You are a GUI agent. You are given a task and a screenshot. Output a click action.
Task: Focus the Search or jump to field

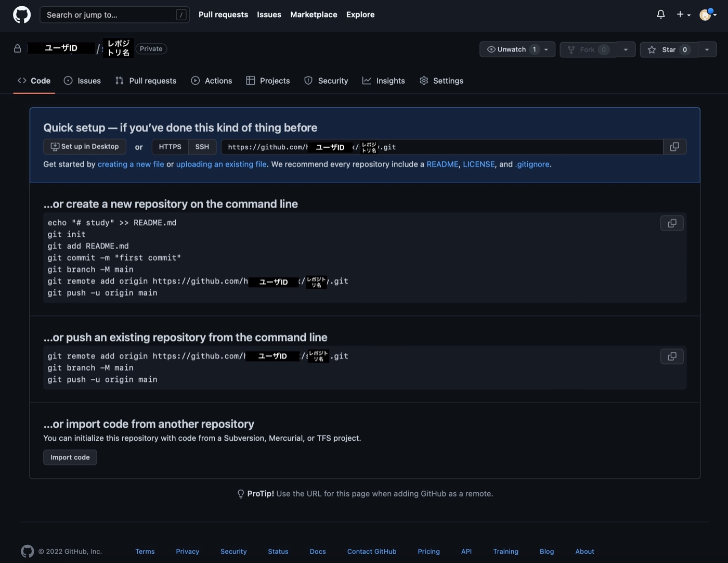114,15
